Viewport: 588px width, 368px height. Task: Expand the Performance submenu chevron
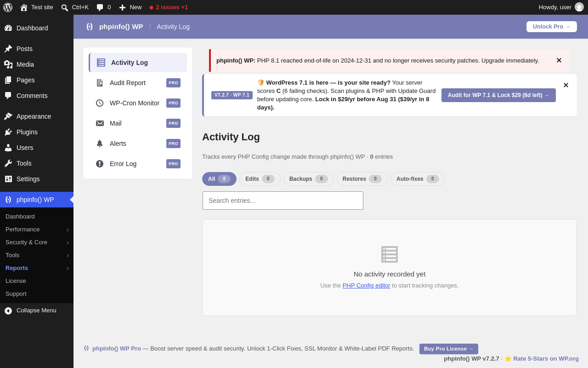68,230
